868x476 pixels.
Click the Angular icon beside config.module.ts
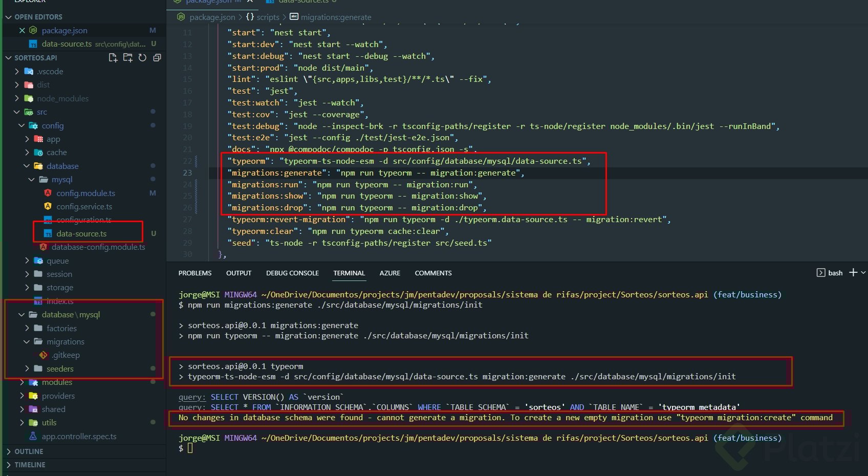coord(48,193)
